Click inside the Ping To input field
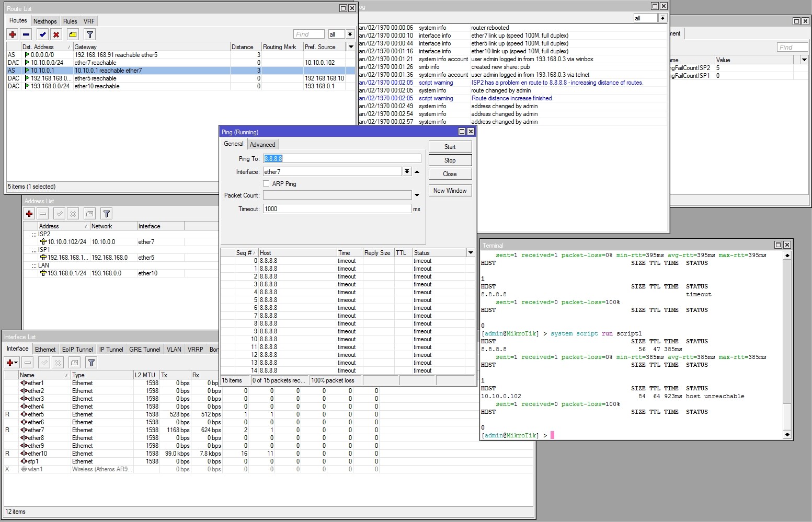 (340, 158)
